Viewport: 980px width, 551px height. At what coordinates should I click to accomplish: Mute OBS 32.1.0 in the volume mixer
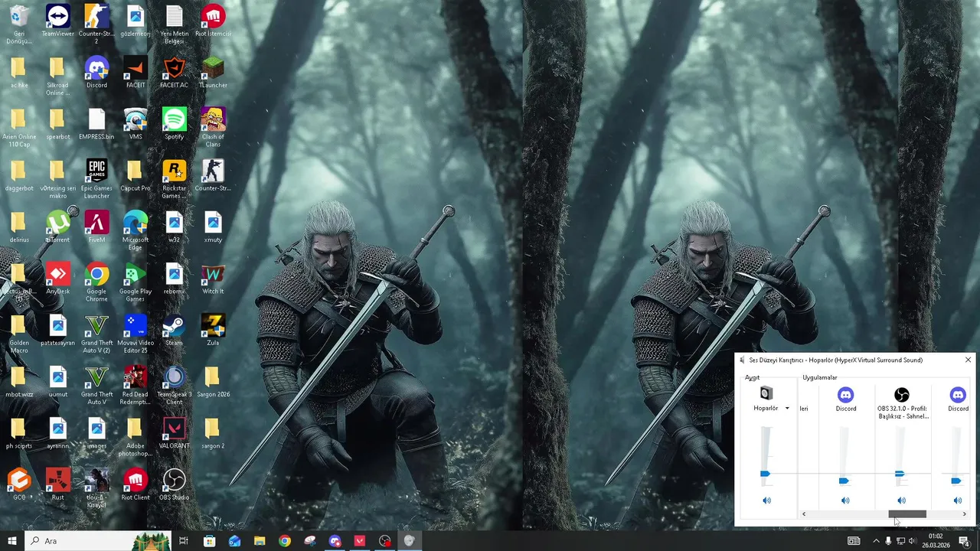[901, 500]
